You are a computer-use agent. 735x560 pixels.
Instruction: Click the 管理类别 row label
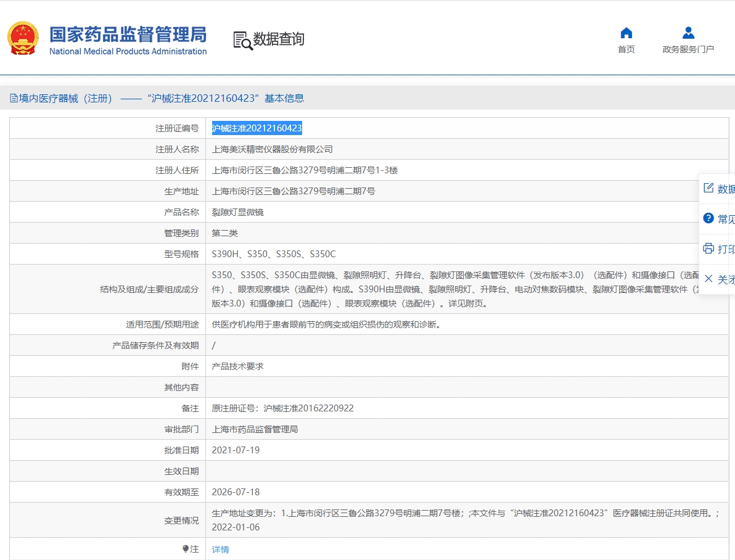181,233
